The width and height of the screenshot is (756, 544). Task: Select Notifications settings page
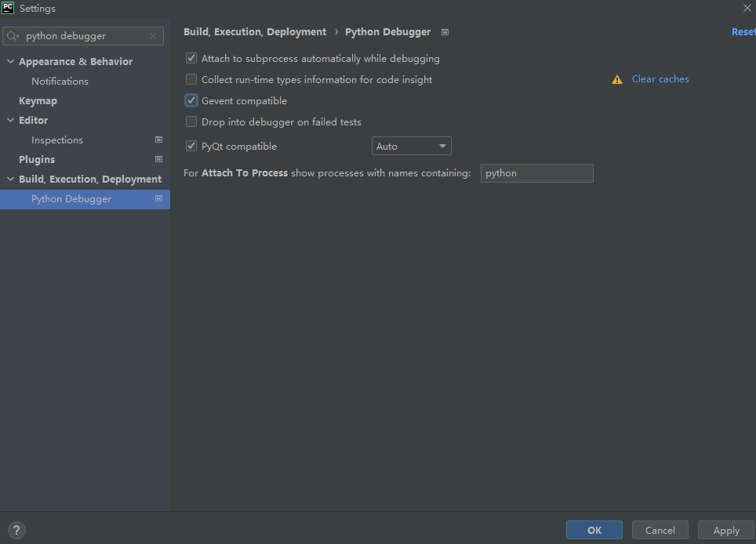[60, 81]
